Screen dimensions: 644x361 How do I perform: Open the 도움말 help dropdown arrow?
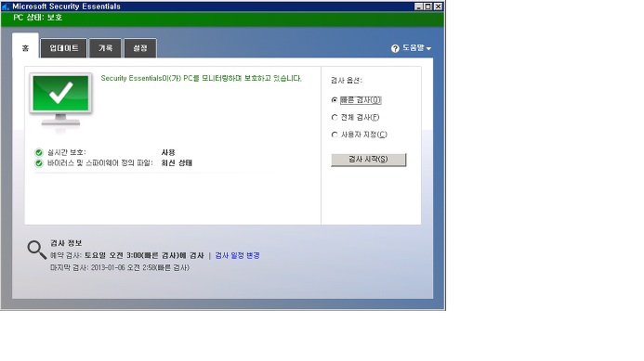pyautogui.click(x=428, y=49)
